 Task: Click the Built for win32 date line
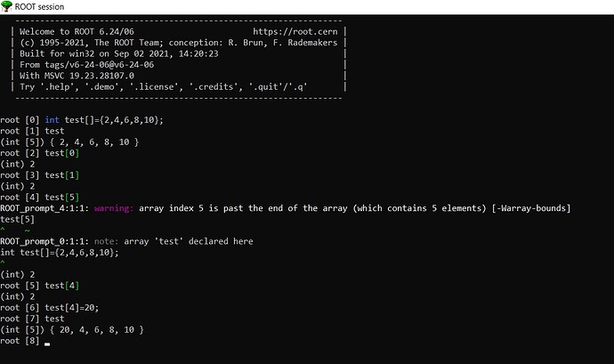[119, 53]
